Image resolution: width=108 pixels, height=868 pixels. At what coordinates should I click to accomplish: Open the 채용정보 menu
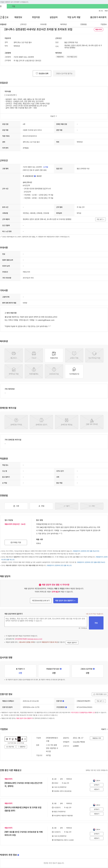coord(18,17)
